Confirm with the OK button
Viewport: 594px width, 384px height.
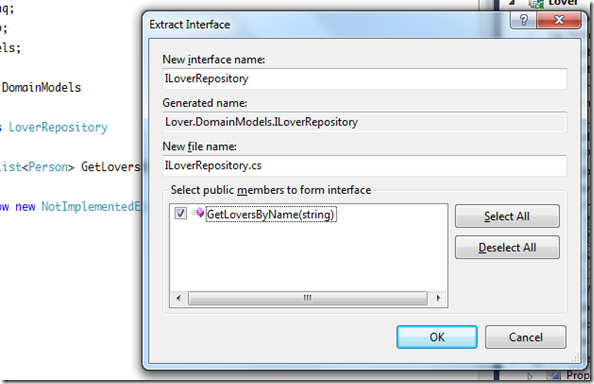437,337
